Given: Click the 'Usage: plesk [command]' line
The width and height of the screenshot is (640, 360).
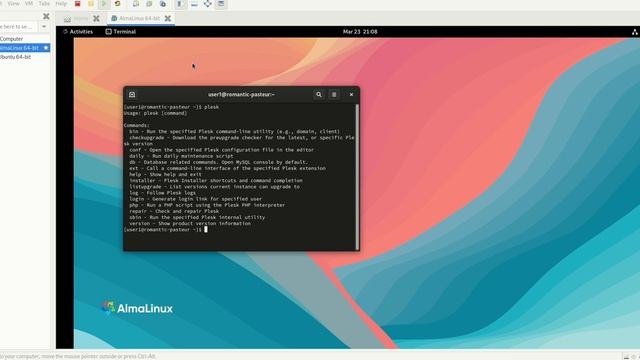Looking at the screenshot, I should point(156,113).
